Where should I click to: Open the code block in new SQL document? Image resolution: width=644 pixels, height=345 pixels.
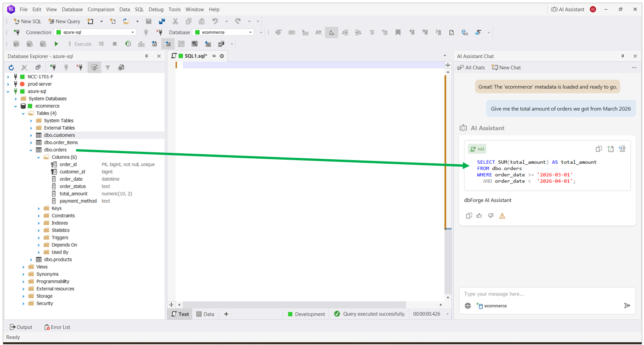pyautogui.click(x=610, y=149)
